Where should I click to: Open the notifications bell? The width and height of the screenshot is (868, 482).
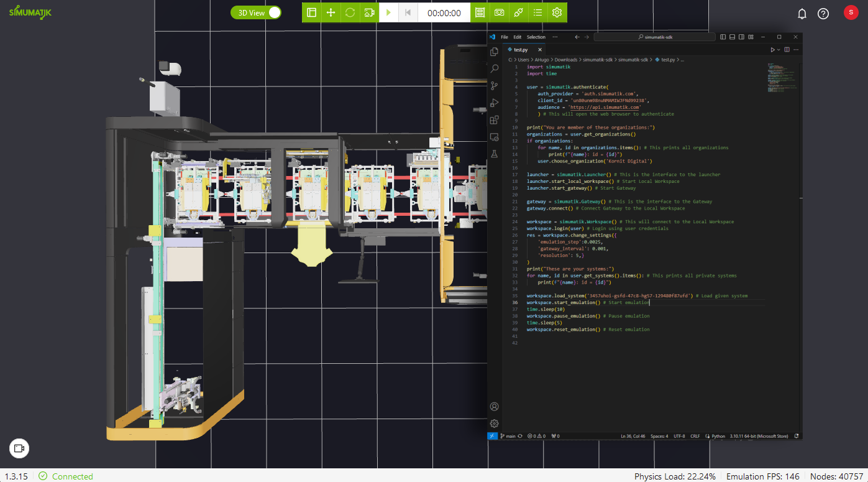[802, 14]
